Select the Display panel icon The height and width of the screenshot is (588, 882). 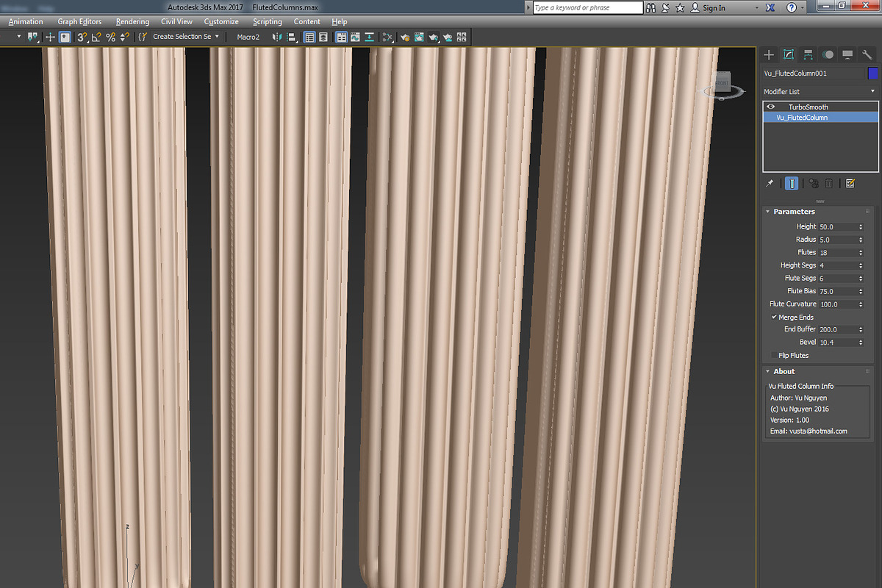click(x=847, y=54)
